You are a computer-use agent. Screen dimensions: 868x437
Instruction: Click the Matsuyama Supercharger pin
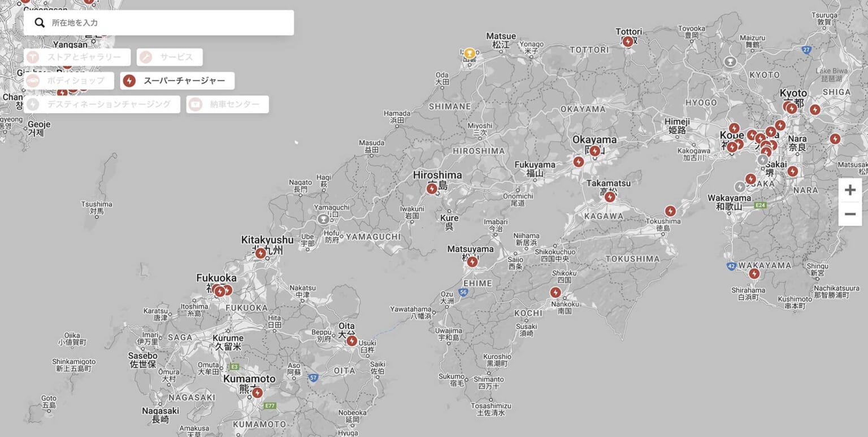472,262
